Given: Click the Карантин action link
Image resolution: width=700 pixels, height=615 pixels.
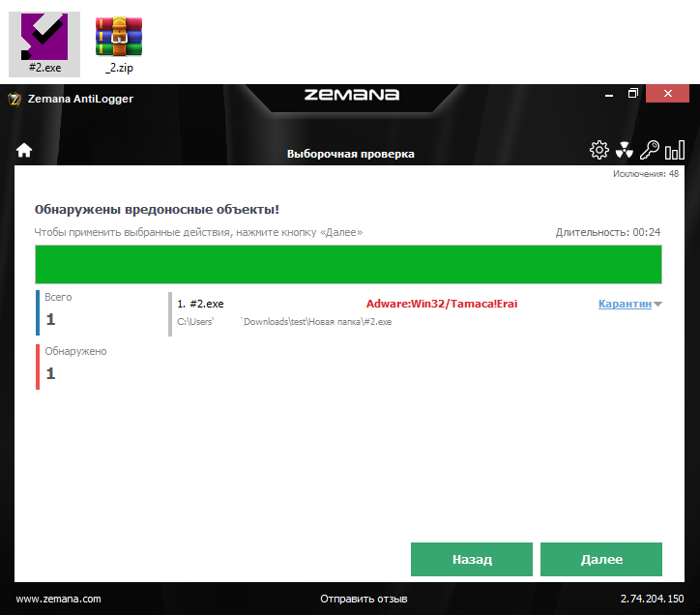Looking at the screenshot, I should pyautogui.click(x=625, y=304).
